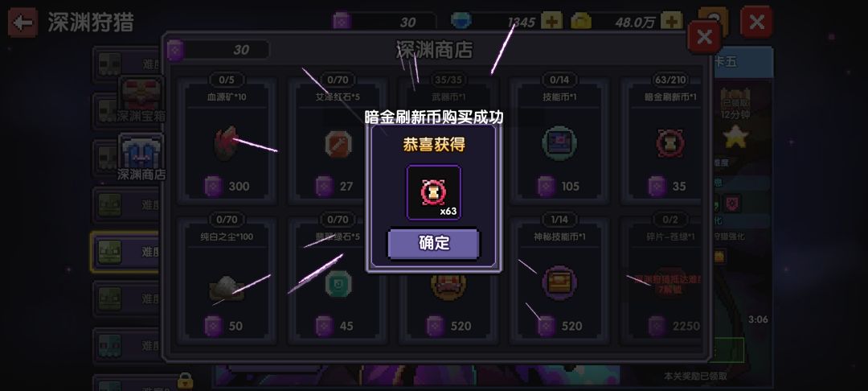The height and width of the screenshot is (391, 868).
Task: Add gold with the plus beside 48.0万
Action: tap(671, 22)
